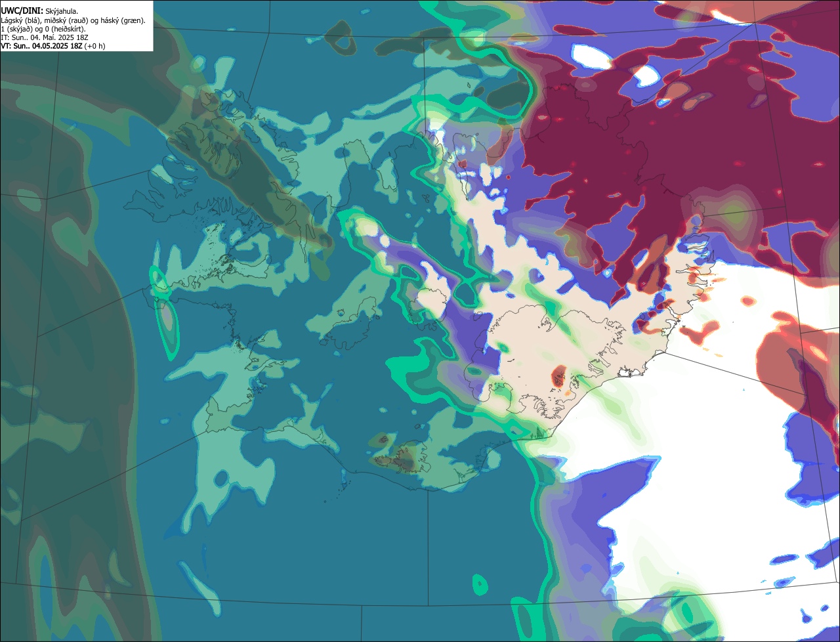840x642 pixels.
Task: Click the "háský (græn)." legend text
Action: (x=123, y=21)
